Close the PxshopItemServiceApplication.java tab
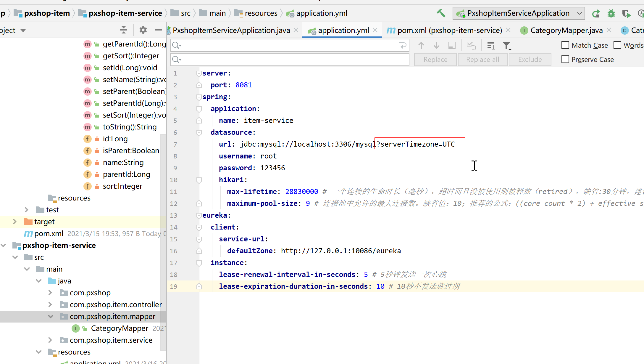This screenshot has height=364, width=644. tap(296, 30)
